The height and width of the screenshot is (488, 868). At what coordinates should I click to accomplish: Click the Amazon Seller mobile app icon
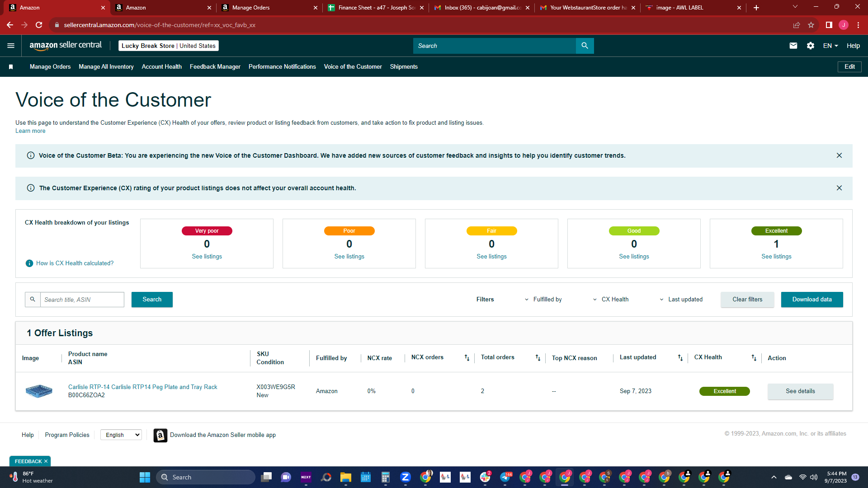tap(160, 435)
